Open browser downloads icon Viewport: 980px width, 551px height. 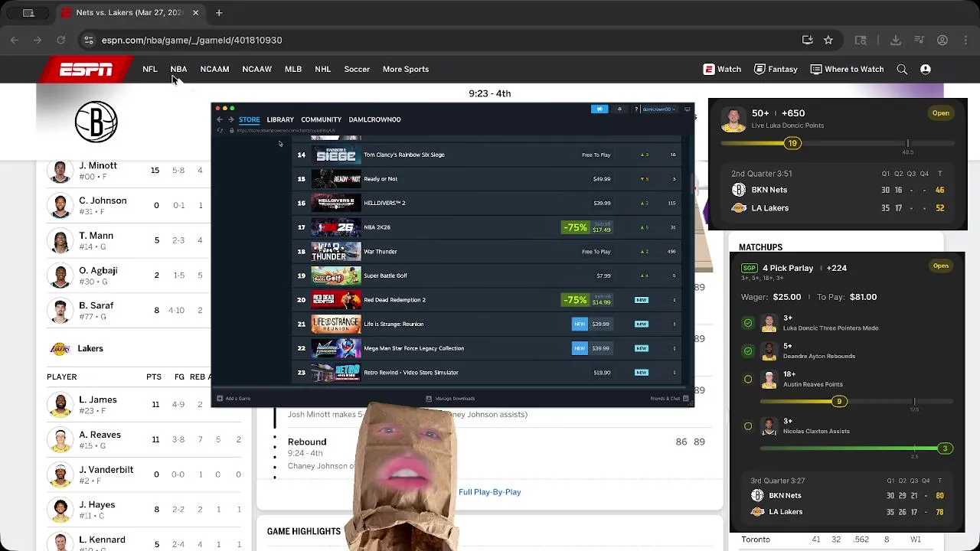[x=896, y=40]
